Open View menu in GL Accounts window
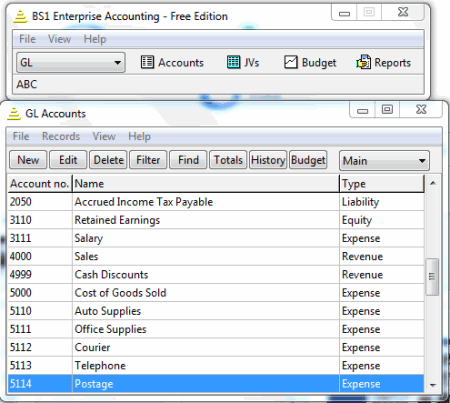Viewport: 450px width, 403px height. (x=104, y=136)
